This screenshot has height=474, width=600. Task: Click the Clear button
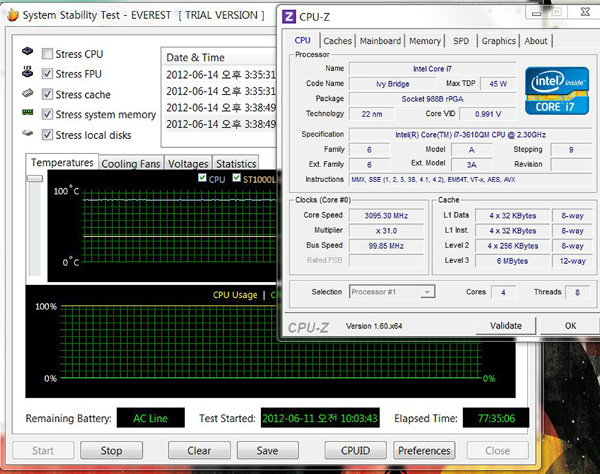click(x=199, y=451)
